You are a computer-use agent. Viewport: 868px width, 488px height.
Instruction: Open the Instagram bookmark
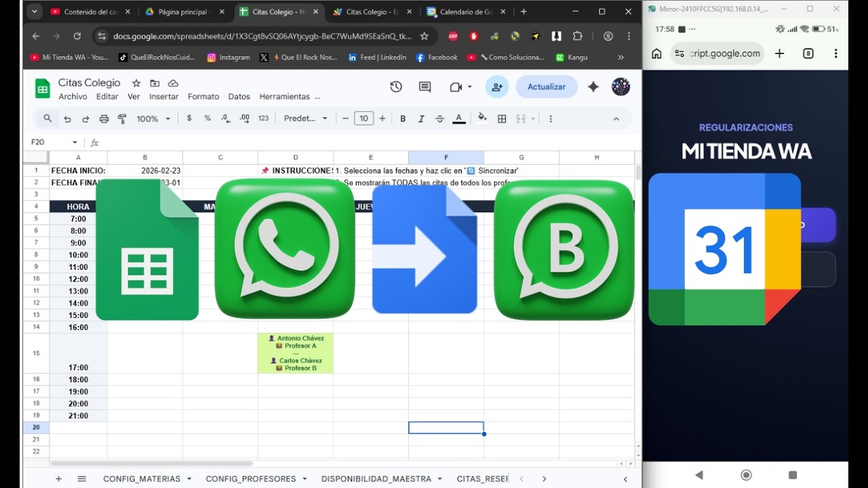point(229,58)
